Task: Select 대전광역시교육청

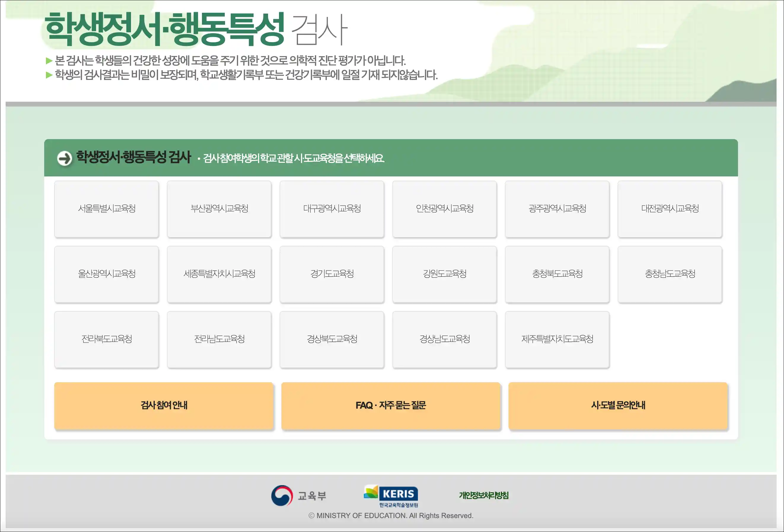Action: coord(670,209)
